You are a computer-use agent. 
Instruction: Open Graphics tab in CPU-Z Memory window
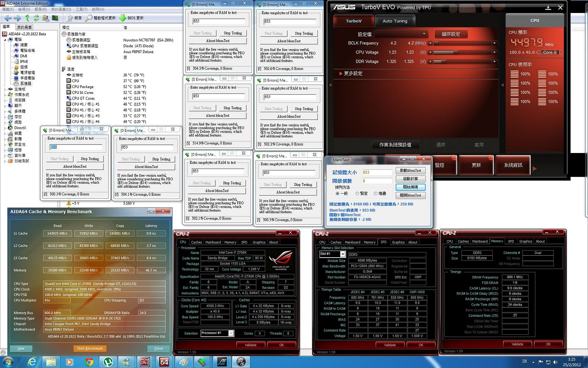pyautogui.click(x=526, y=241)
